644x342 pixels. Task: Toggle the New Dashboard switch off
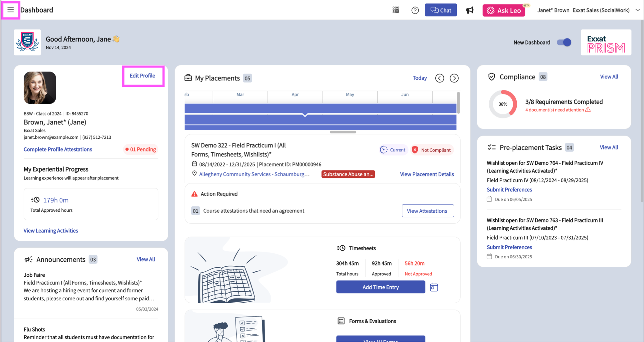coord(564,42)
